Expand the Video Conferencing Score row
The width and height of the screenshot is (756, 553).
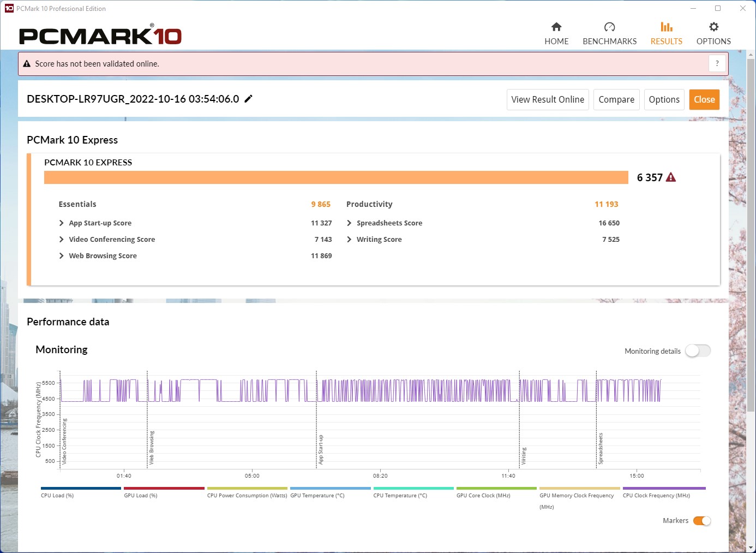[x=62, y=240]
